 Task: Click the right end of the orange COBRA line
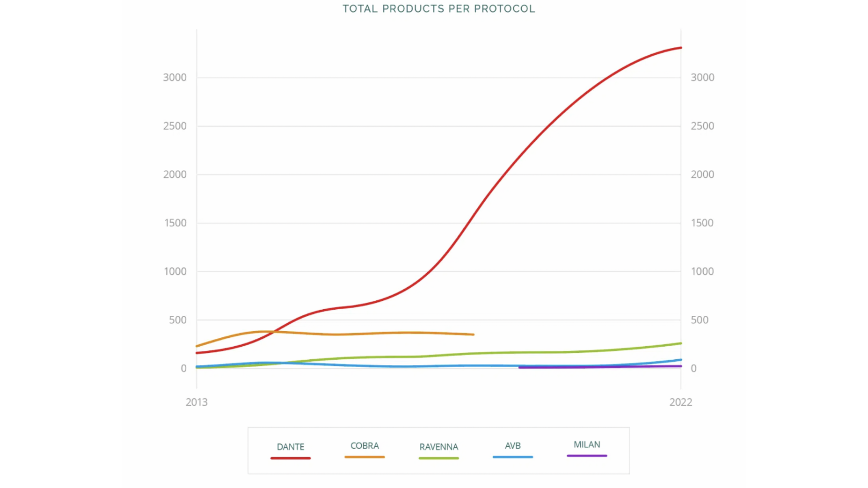point(473,334)
